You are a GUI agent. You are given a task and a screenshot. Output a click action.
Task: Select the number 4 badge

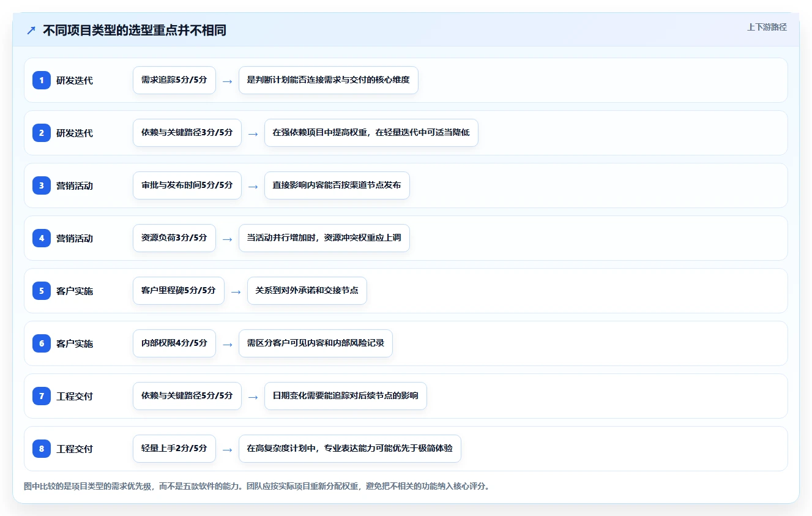point(42,238)
